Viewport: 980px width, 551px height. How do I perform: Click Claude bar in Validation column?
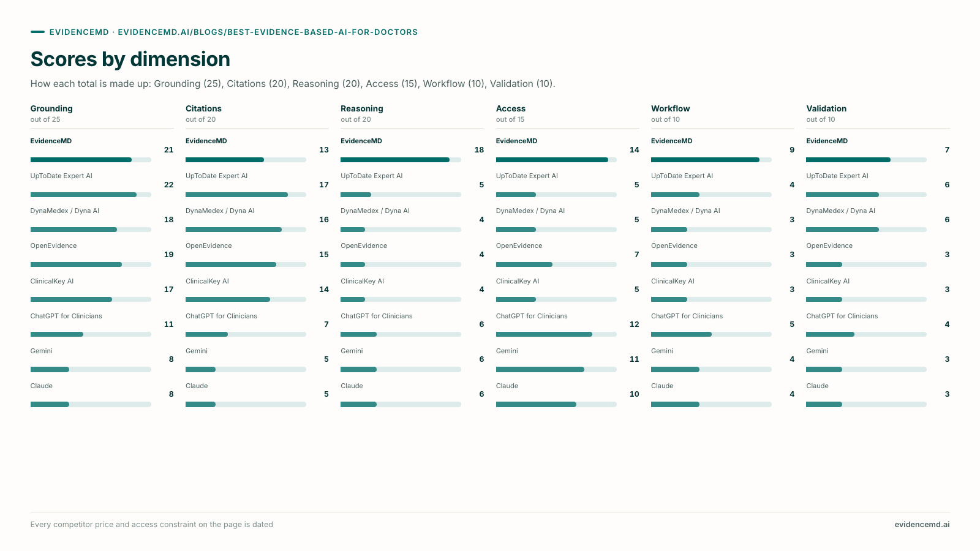click(866, 404)
